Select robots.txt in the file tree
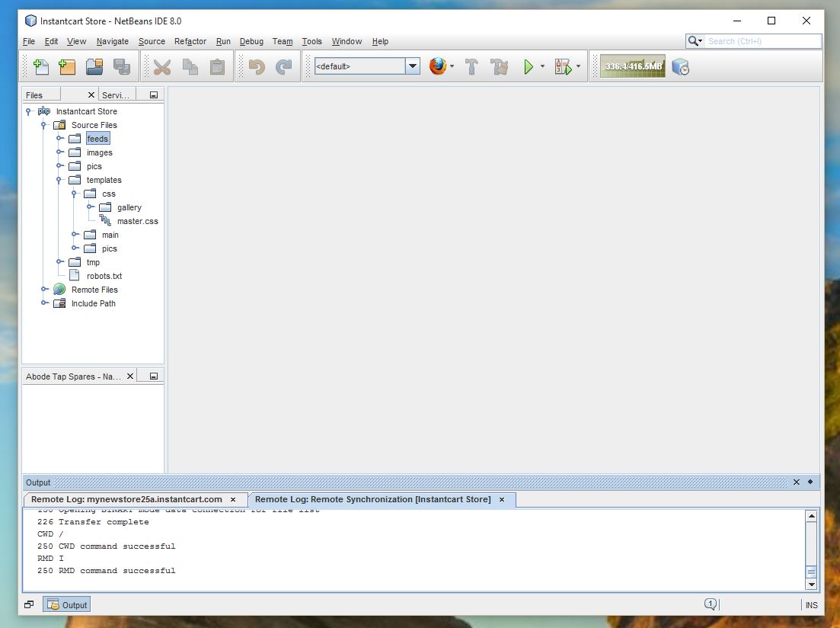 pos(104,276)
